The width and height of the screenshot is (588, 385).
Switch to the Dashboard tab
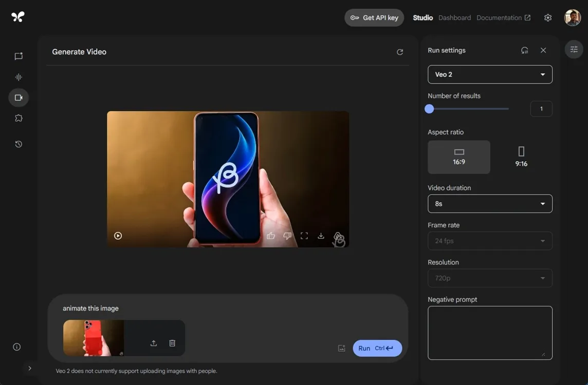(454, 17)
